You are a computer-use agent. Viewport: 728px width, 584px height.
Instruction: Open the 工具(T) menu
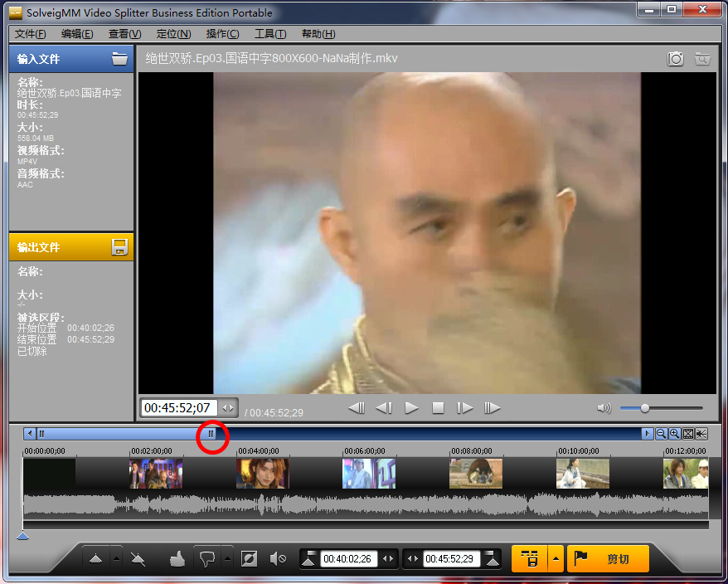[x=270, y=34]
